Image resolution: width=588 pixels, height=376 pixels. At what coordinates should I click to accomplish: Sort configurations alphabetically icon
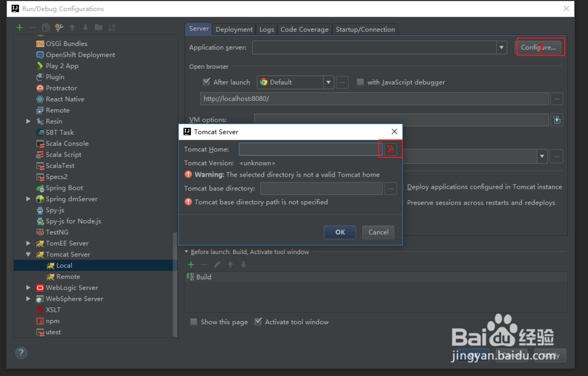(x=112, y=28)
